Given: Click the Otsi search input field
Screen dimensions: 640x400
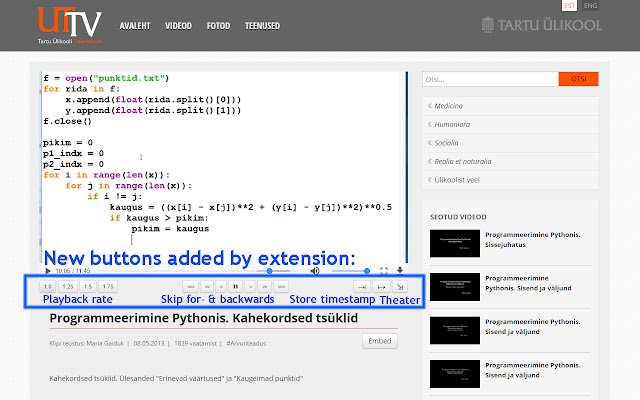Looking at the screenshot, I should tap(490, 79).
